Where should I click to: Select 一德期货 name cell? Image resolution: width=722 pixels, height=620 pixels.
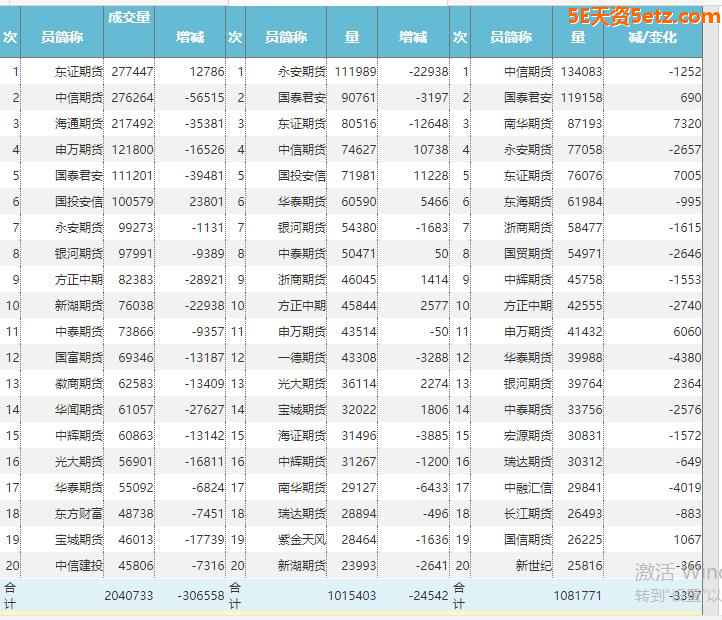pos(302,358)
